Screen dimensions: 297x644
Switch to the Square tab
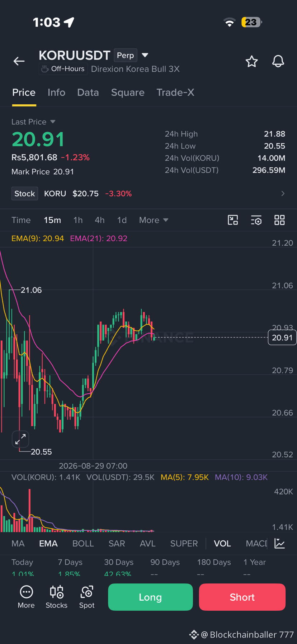(x=128, y=93)
